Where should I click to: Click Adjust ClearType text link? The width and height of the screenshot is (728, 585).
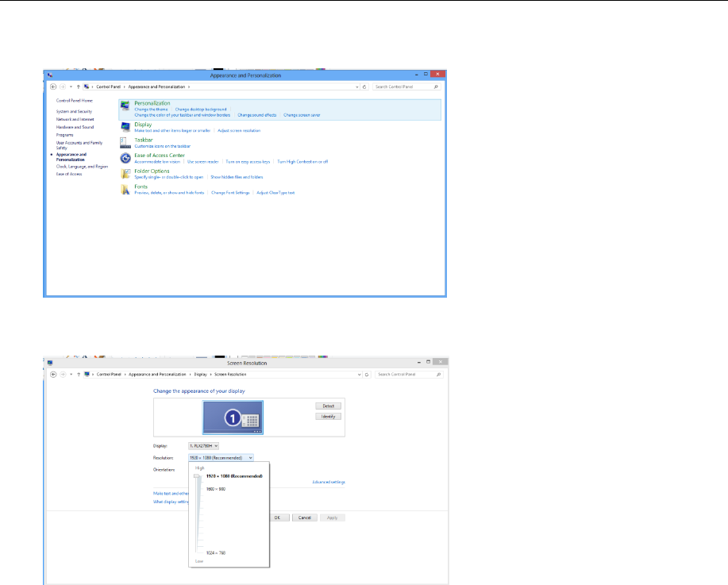[x=275, y=193]
